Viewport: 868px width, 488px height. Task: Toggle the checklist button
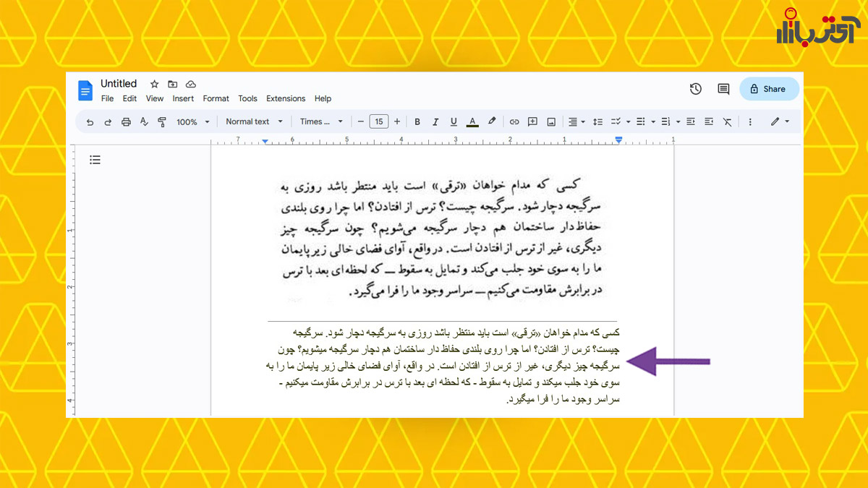[x=616, y=121]
